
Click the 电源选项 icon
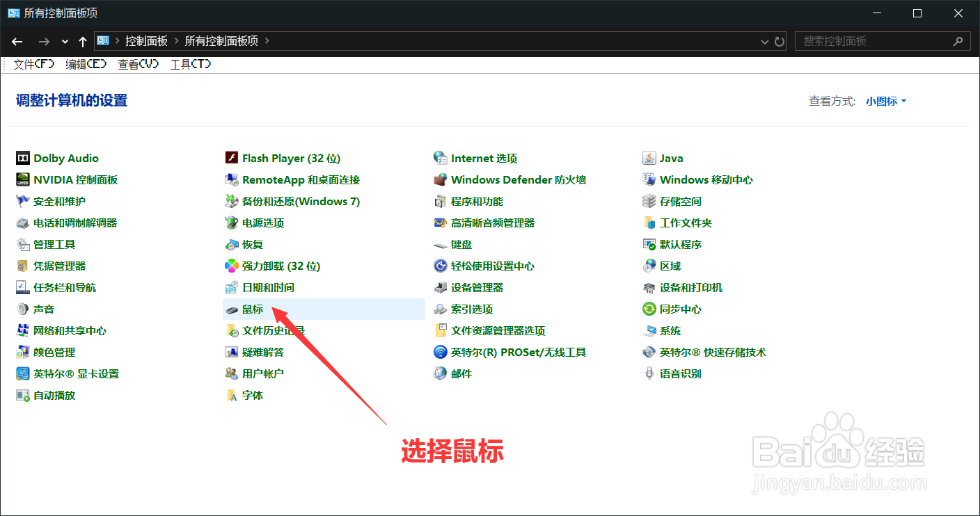232,223
